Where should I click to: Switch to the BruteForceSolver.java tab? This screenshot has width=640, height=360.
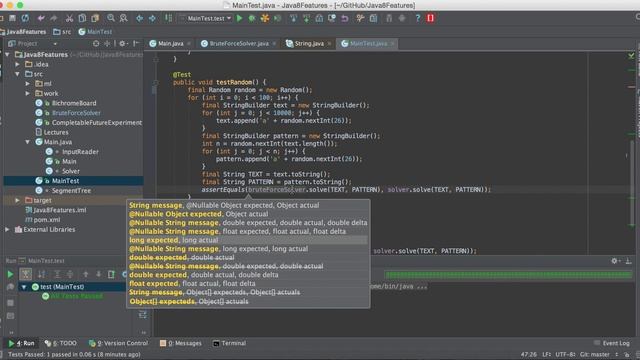(239, 44)
